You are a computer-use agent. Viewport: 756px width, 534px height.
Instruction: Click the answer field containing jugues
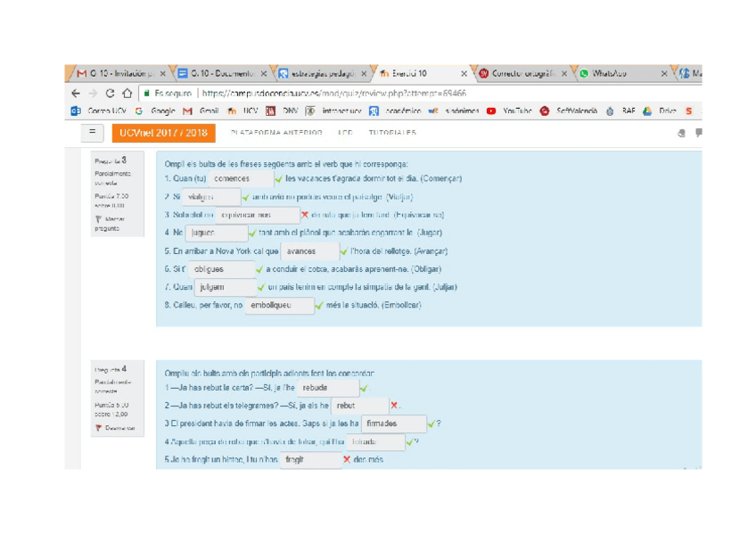point(217,233)
